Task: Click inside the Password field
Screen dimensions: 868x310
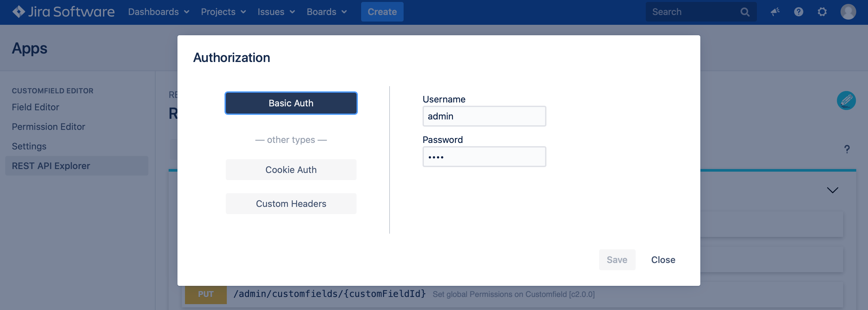Action: [x=484, y=157]
